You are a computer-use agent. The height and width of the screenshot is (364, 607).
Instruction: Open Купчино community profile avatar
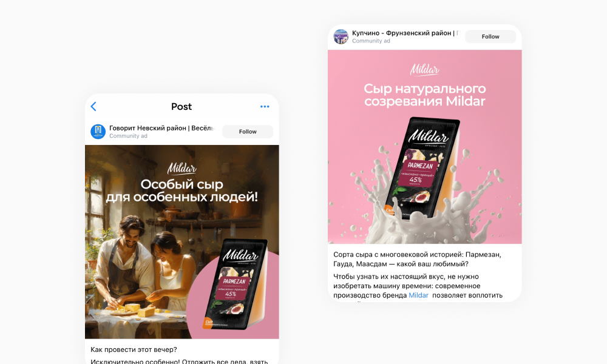coord(341,37)
